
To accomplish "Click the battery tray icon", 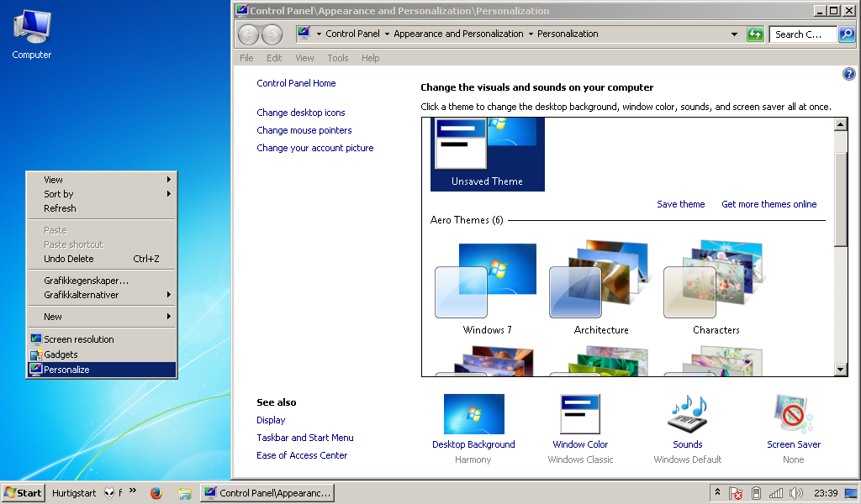I will (756, 493).
